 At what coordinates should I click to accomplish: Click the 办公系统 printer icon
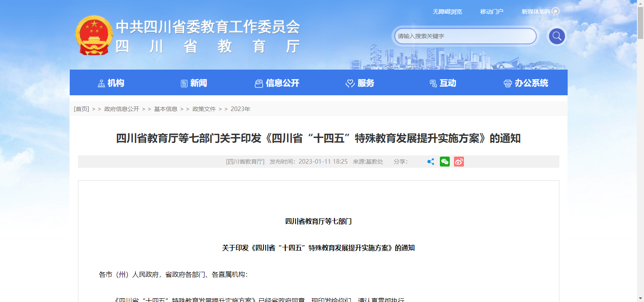tap(507, 84)
